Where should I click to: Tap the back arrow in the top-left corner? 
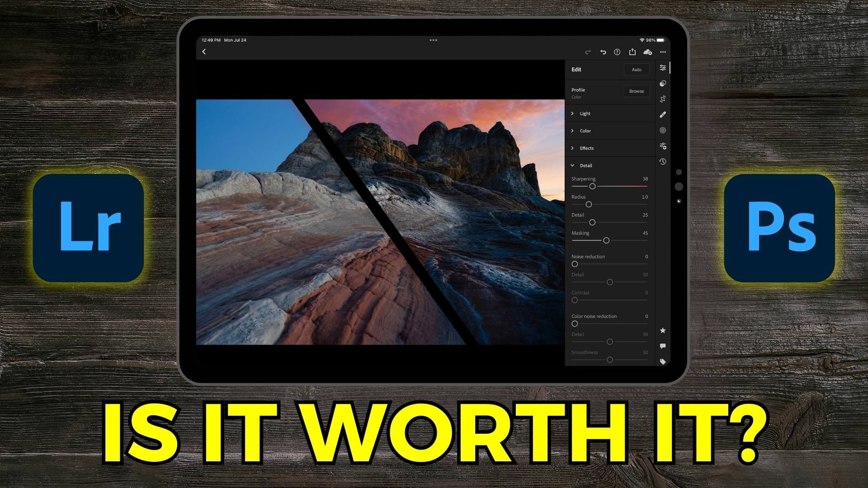tap(204, 52)
